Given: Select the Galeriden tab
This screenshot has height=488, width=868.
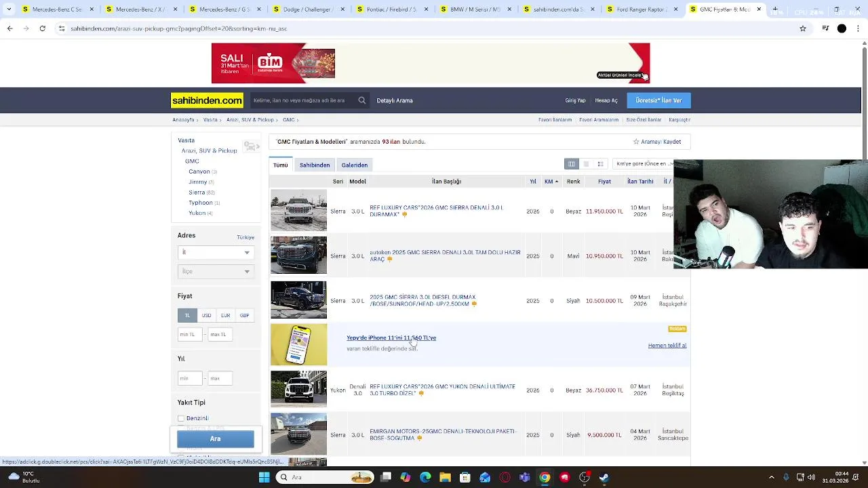Looking at the screenshot, I should click(x=355, y=165).
